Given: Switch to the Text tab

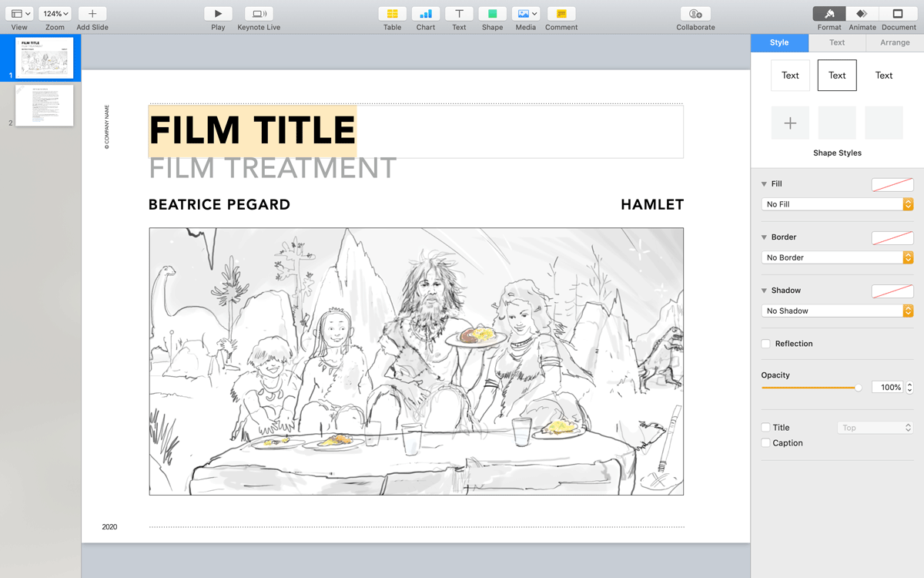Looking at the screenshot, I should coord(837,42).
